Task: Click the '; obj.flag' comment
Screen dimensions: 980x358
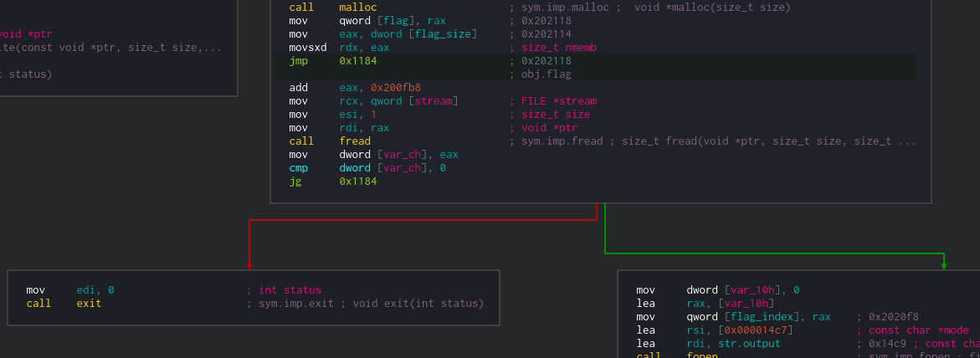Action: coord(541,74)
